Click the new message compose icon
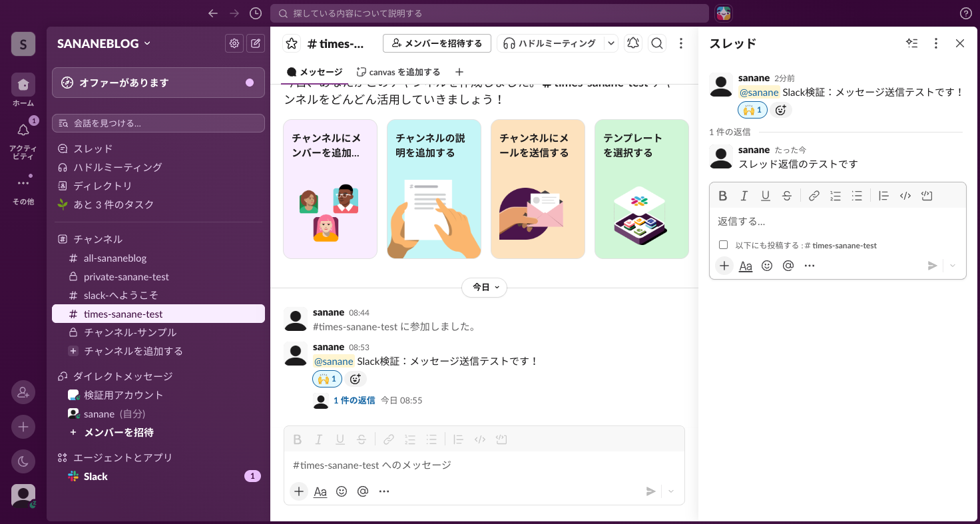 coord(255,43)
